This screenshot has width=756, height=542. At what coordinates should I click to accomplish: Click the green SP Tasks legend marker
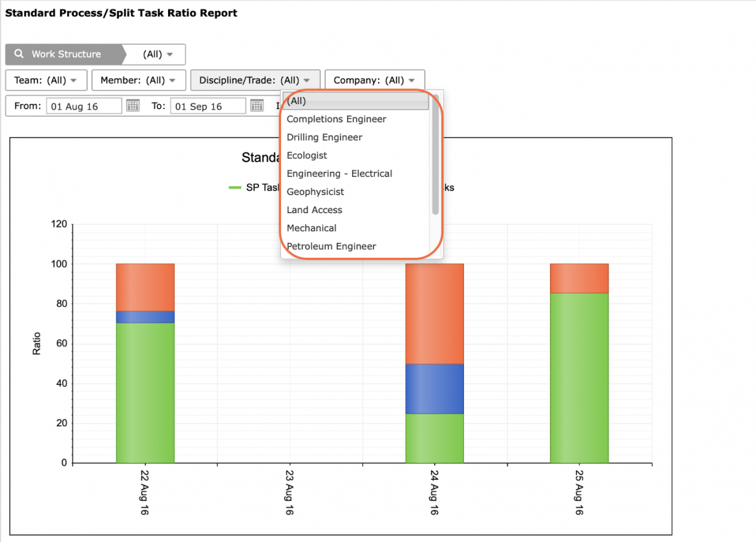click(x=235, y=187)
